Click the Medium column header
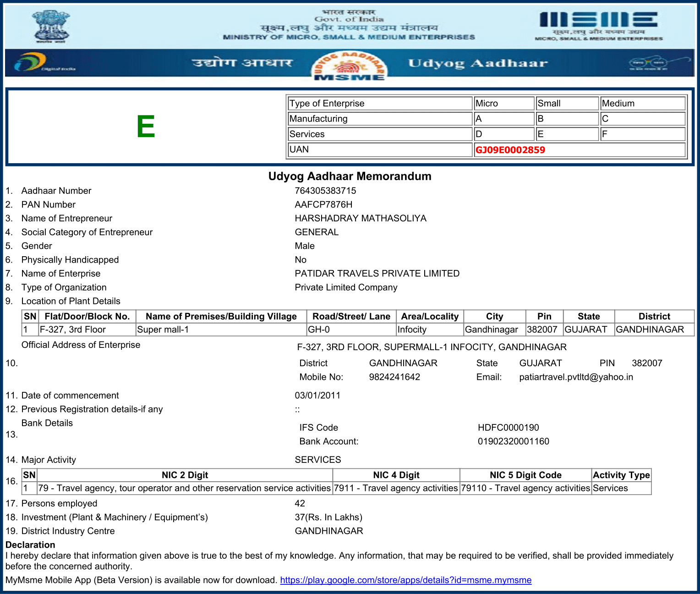 [x=643, y=104]
